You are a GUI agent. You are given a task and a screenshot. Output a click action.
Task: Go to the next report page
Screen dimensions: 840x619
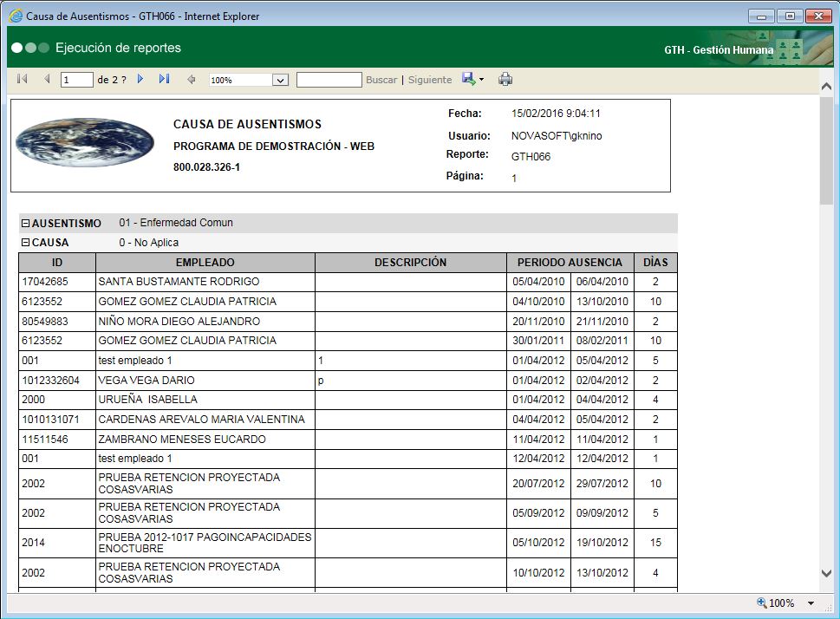coord(140,79)
